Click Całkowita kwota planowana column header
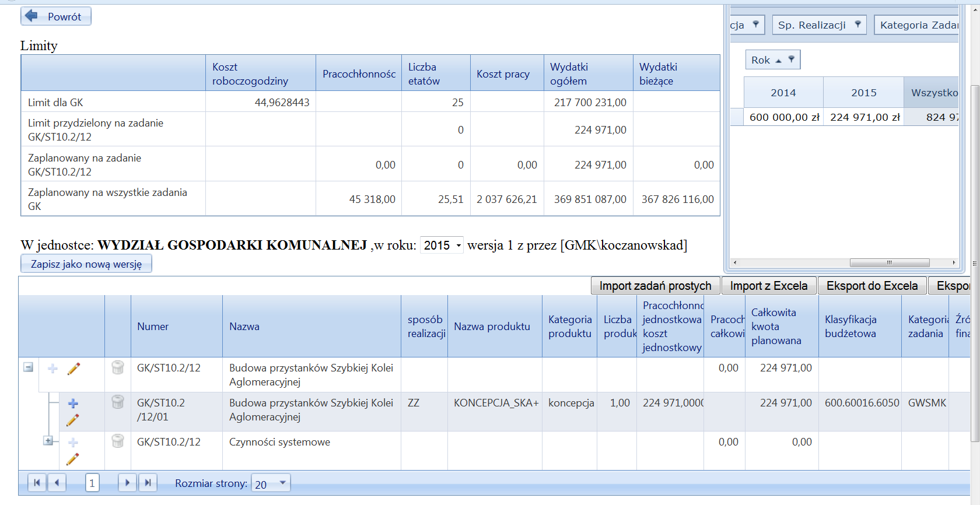 (782, 327)
